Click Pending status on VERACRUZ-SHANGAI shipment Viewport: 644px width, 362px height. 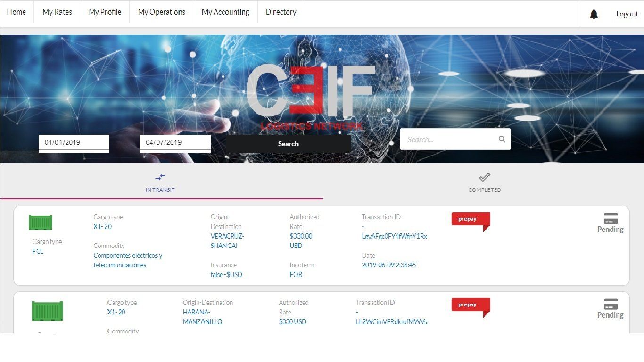[x=611, y=230]
